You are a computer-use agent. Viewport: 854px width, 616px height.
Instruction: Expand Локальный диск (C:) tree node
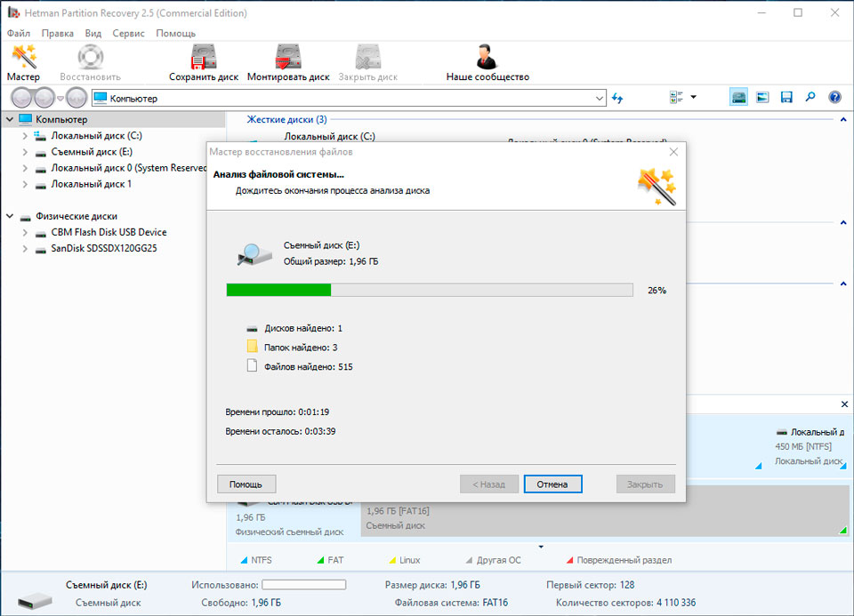[25, 136]
